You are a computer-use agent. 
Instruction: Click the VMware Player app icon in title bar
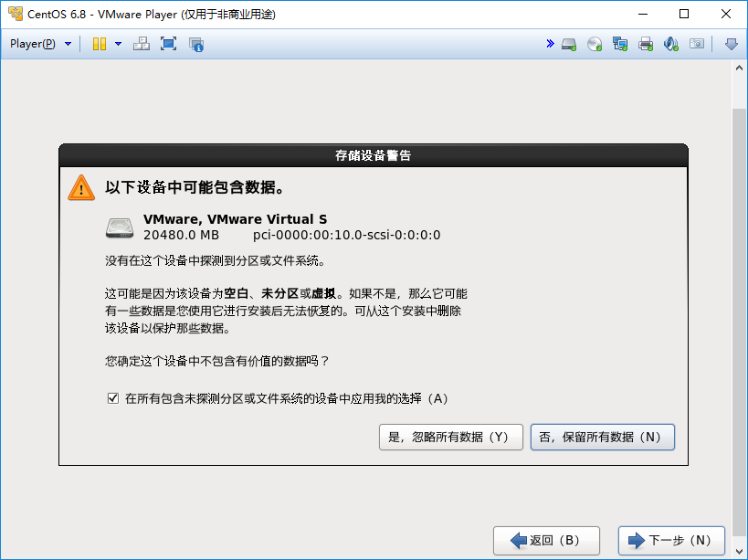click(x=16, y=14)
